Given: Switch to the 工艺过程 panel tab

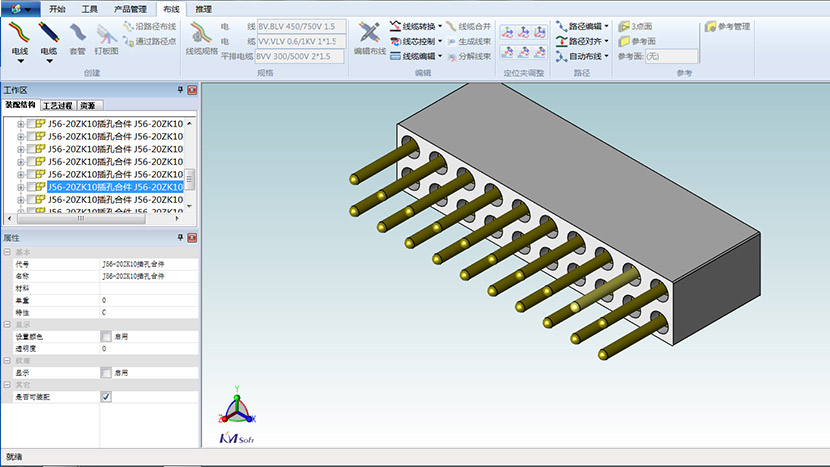Looking at the screenshot, I should pyautogui.click(x=57, y=105).
